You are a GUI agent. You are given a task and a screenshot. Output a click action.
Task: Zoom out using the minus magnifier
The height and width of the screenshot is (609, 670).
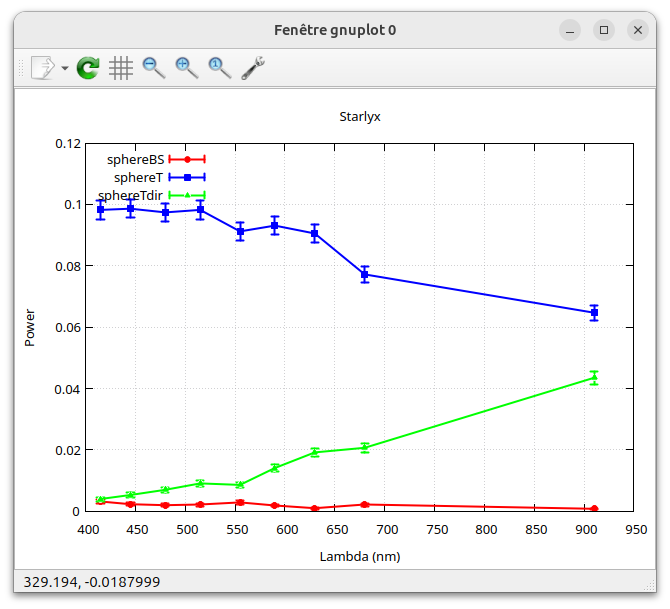(154, 68)
